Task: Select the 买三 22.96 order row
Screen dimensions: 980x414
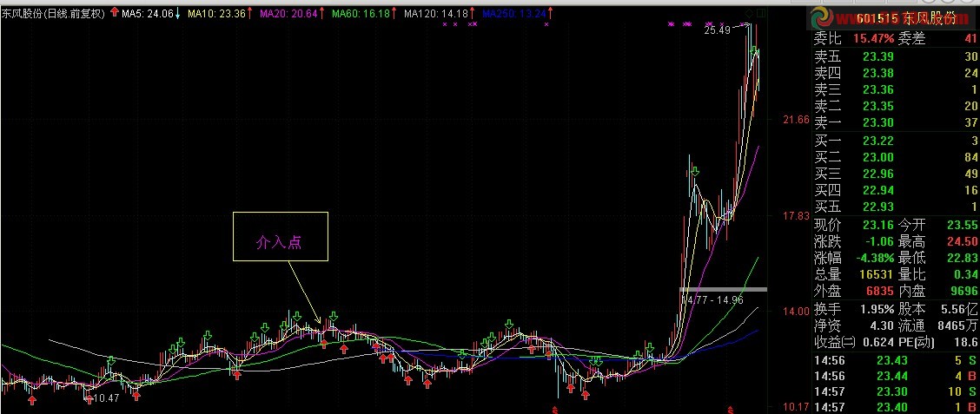Action: pyautogui.click(x=896, y=173)
